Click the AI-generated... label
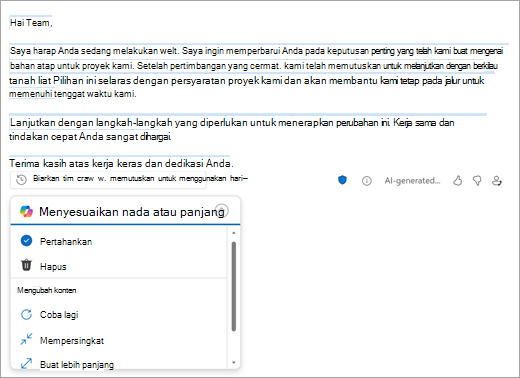Image resolution: width=520 pixels, height=378 pixels. tap(412, 181)
